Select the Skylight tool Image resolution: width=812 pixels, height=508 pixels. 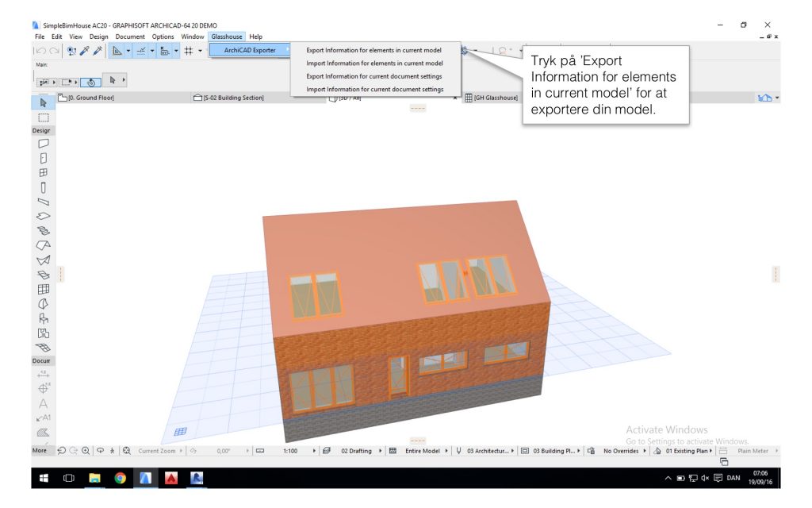(44, 275)
